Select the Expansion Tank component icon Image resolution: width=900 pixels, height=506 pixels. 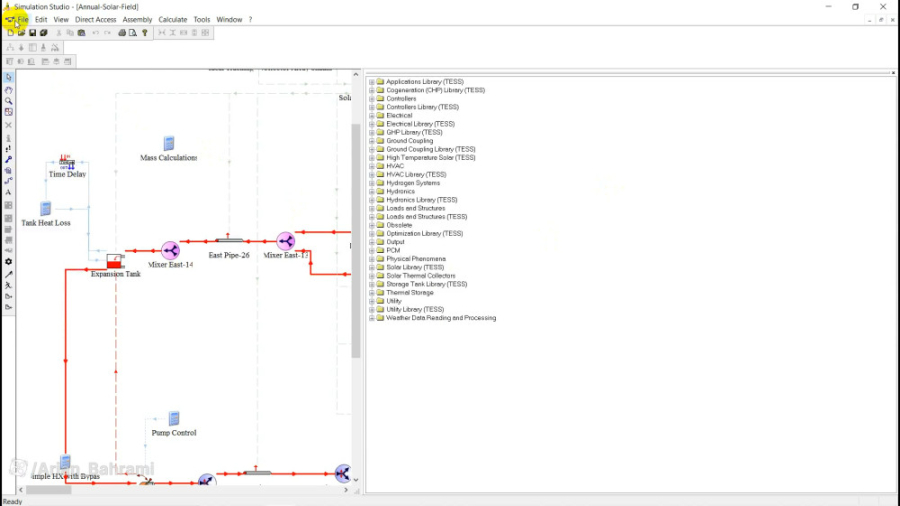click(x=115, y=261)
